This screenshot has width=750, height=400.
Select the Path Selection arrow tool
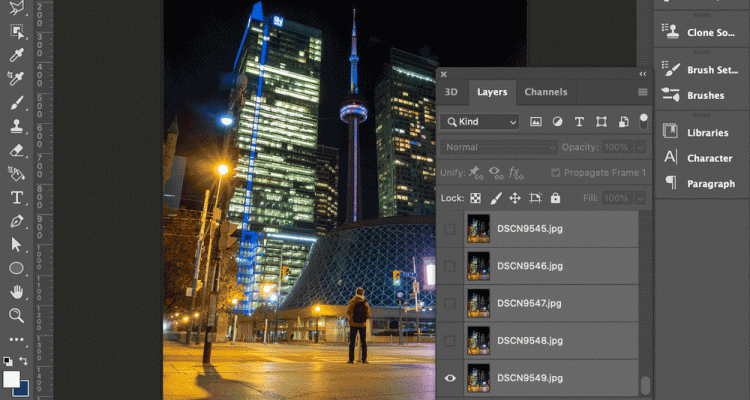pos(17,244)
